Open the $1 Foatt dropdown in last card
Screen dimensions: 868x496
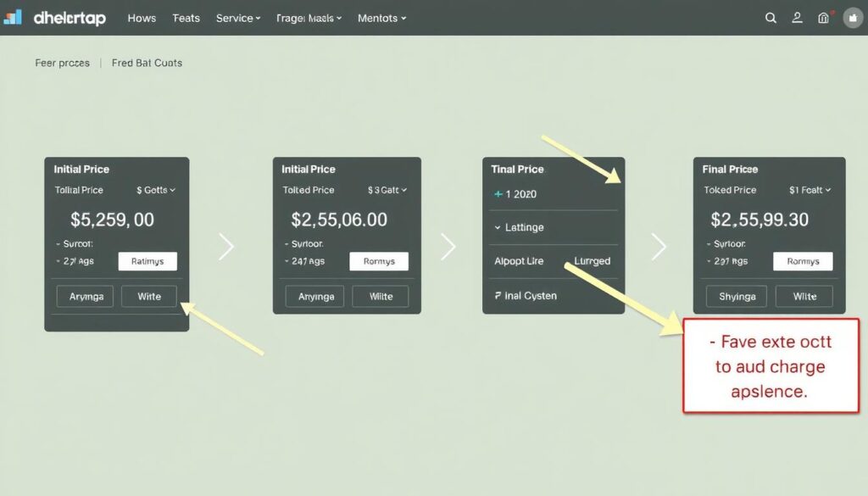810,190
